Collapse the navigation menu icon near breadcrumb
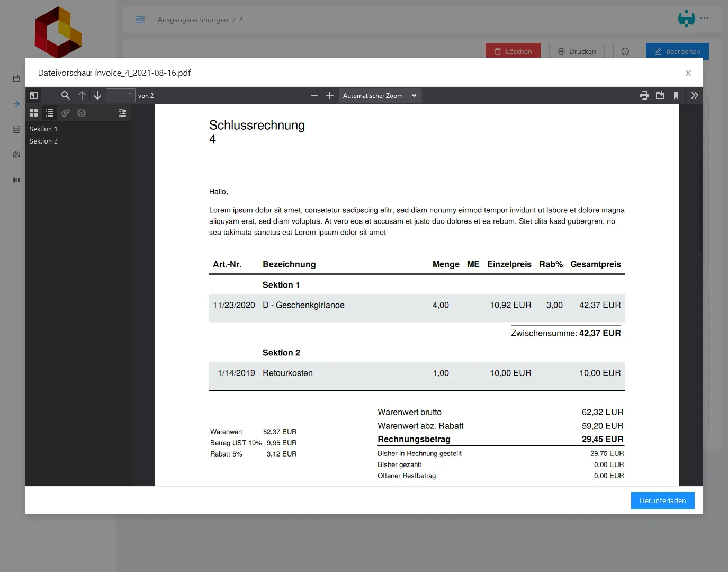Image resolution: width=728 pixels, height=572 pixels. (140, 20)
